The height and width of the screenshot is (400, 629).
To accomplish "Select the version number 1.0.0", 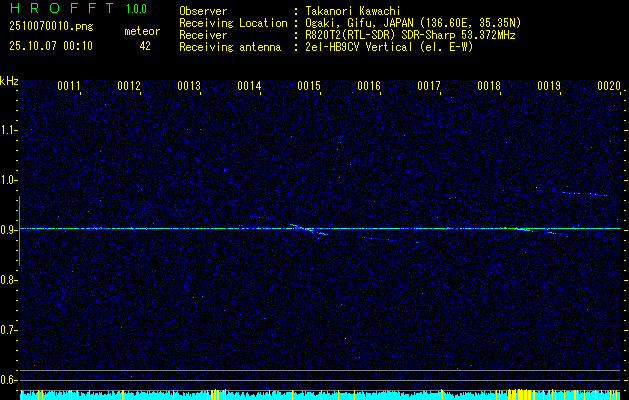I will [136, 9].
